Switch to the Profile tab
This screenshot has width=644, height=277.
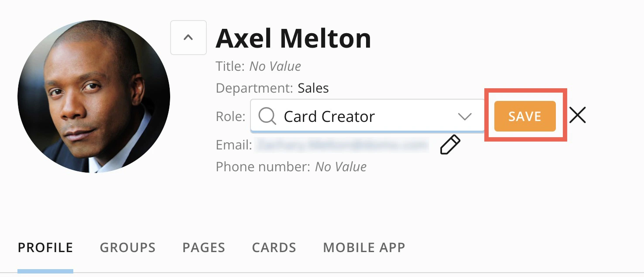[45, 247]
